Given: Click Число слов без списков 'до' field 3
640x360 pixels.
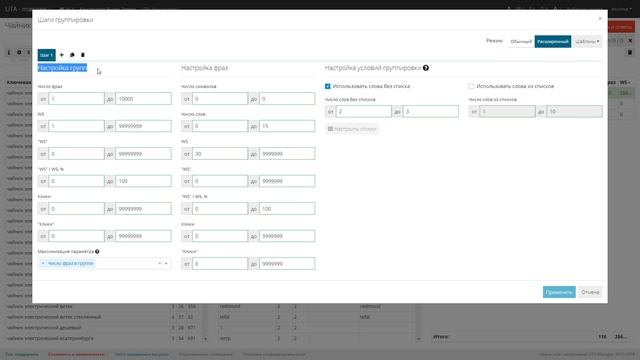Looking at the screenshot, I should pos(431,111).
